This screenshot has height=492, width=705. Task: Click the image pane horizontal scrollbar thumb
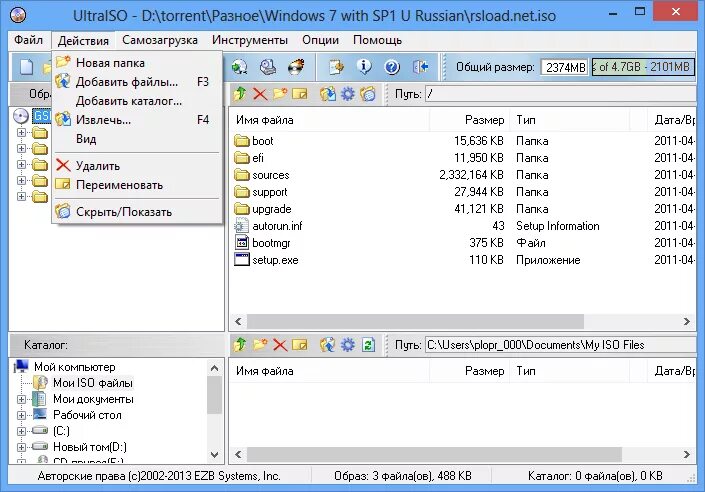point(415,321)
